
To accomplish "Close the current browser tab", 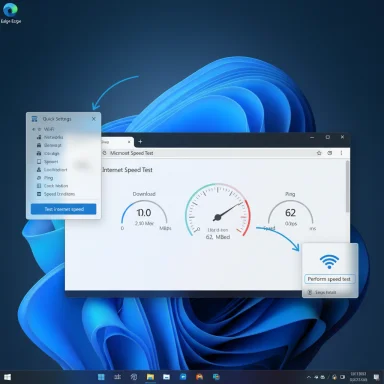I will (x=129, y=142).
